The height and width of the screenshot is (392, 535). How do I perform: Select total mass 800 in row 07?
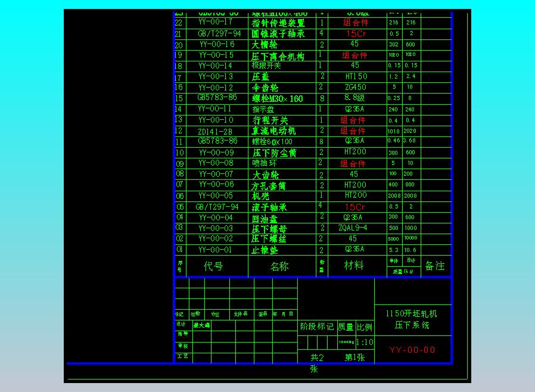[410, 185]
